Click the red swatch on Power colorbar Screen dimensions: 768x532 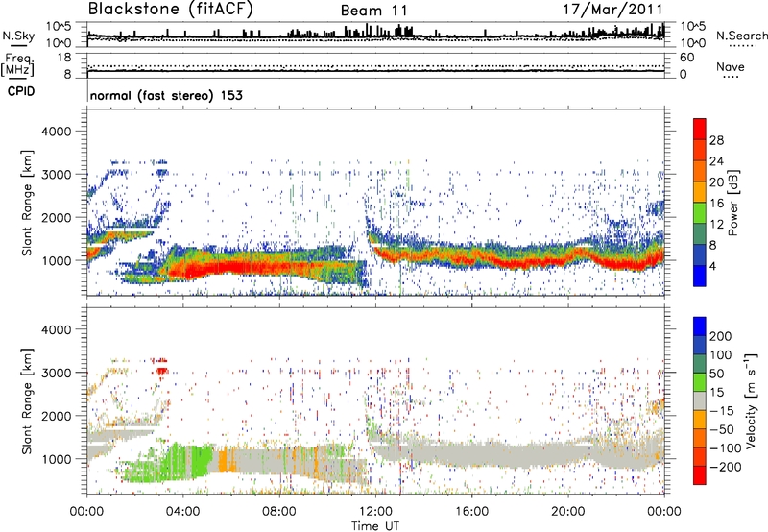700,130
